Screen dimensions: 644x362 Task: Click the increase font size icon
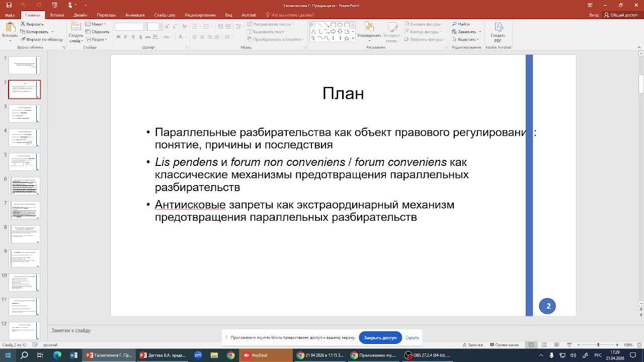tap(167, 26)
